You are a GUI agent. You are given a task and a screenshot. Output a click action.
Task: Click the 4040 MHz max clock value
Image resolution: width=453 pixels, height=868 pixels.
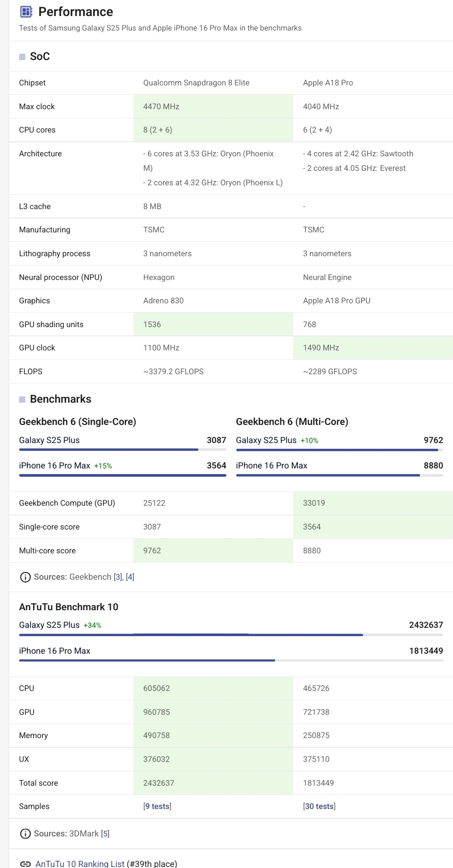click(x=321, y=107)
